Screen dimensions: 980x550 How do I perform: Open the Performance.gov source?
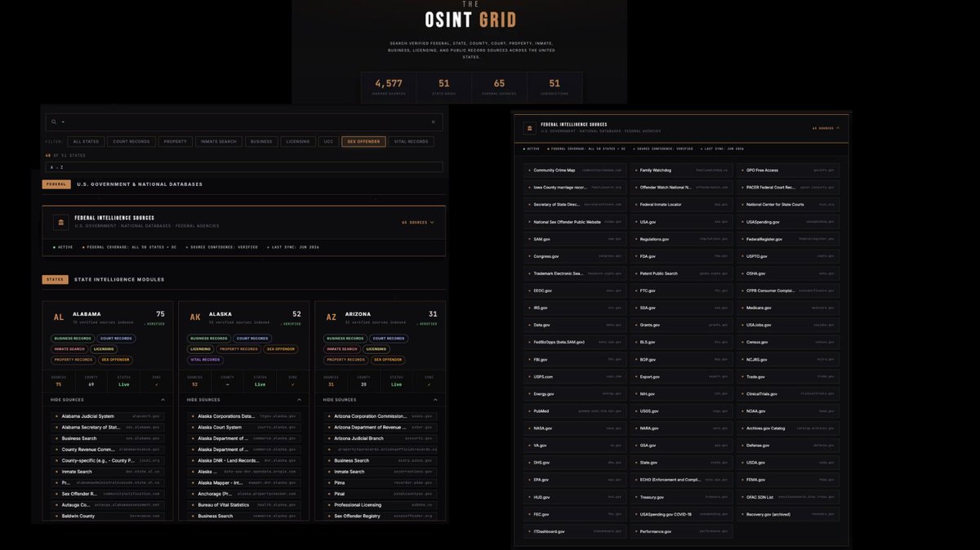(x=682, y=531)
